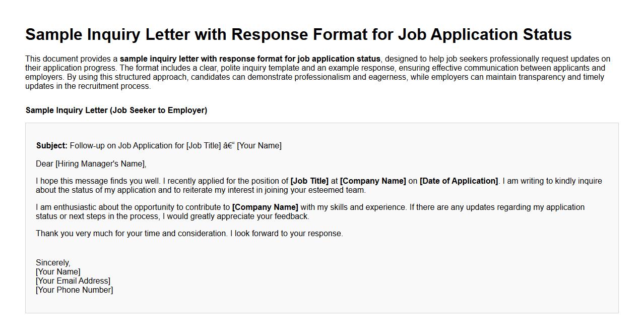Image resolution: width=644 pixels, height=328 pixels.
Task: Click the bold '[Job Title]' in the first paragraph
Action: 309,181
